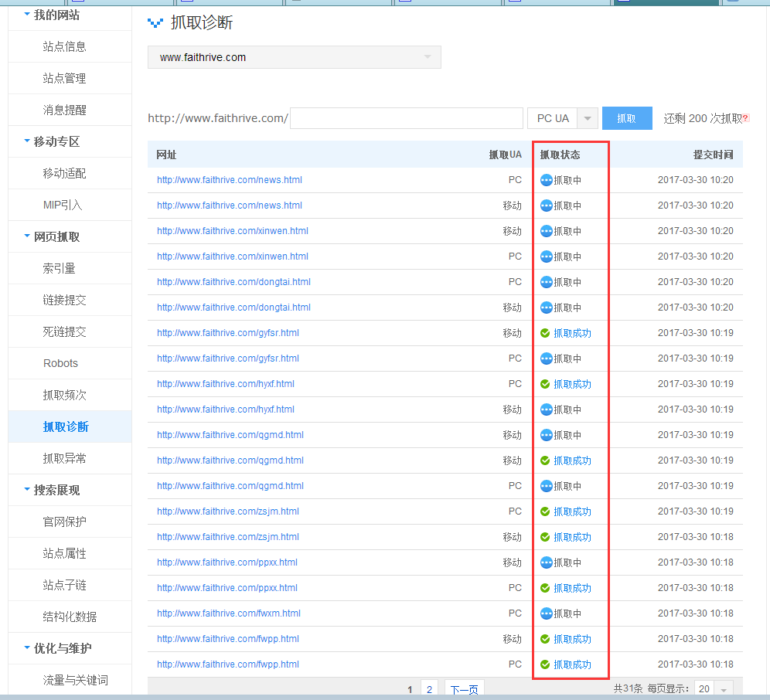Open 抓取频次 in the sidebar
The image size is (770, 700).
pos(64,395)
